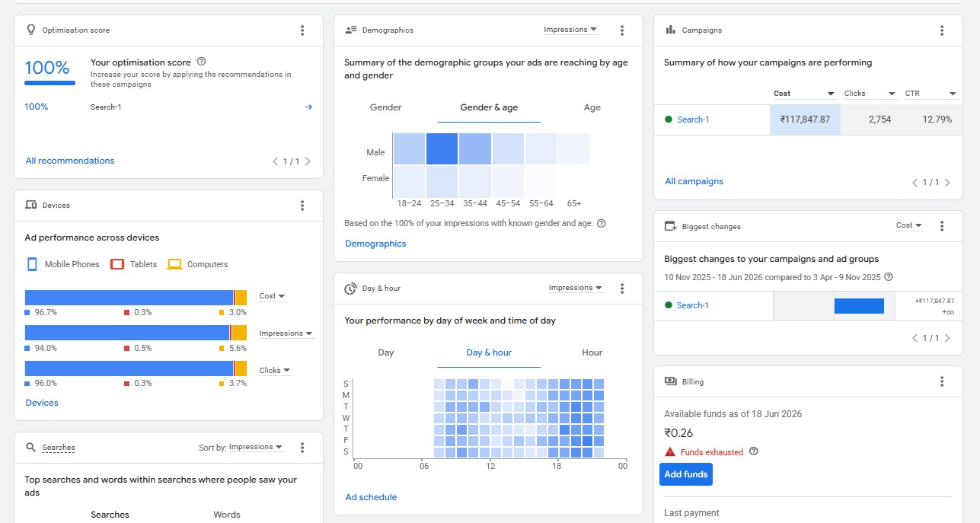The image size is (980, 523).
Task: Click the Day & hour clock icon
Action: pyautogui.click(x=351, y=289)
